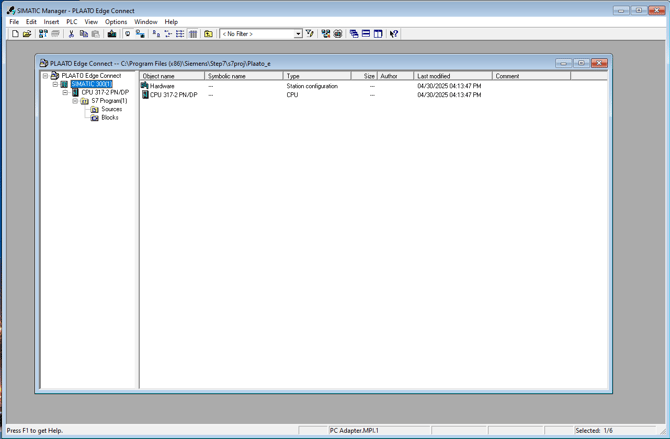This screenshot has height=439, width=670.
Task: Click the SIMATIC Manager title bar icon
Action: point(11,11)
